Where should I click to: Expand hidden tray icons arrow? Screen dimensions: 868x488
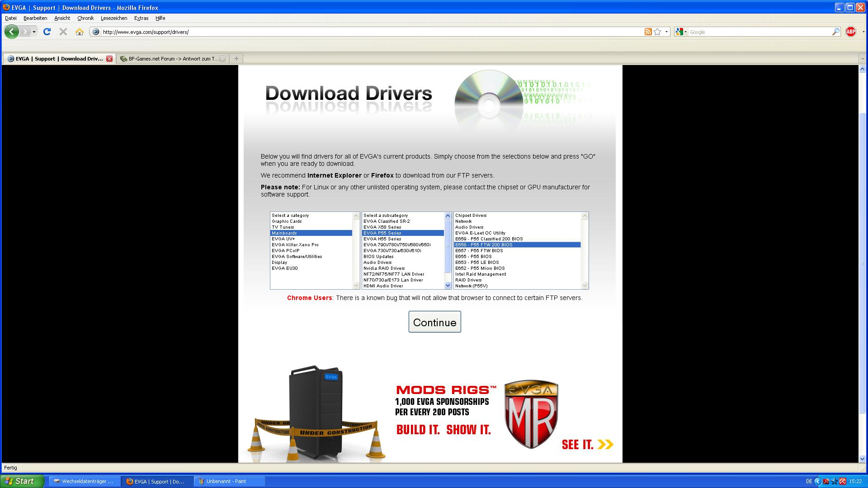[x=817, y=481]
